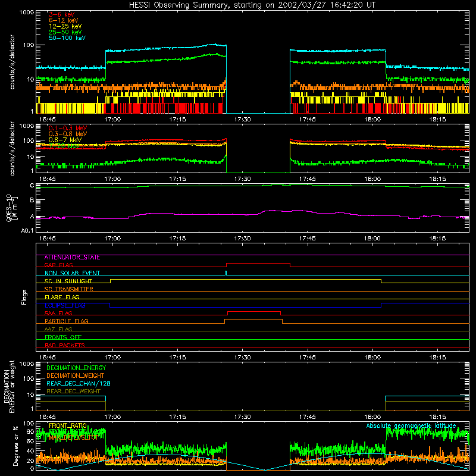Click the DECIMATION_ENERGY legend label
This screenshot has width=476, height=476.
[76, 368]
